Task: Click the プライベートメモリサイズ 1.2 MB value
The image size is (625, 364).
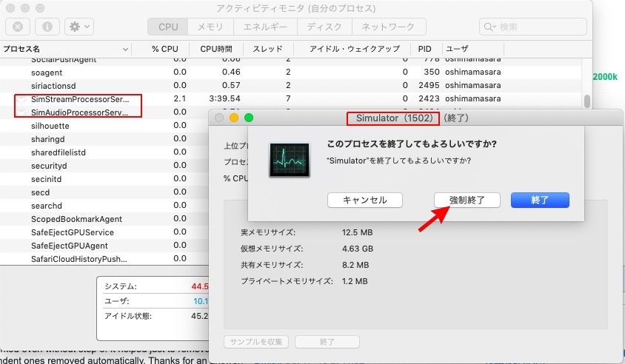Action: 355,281
